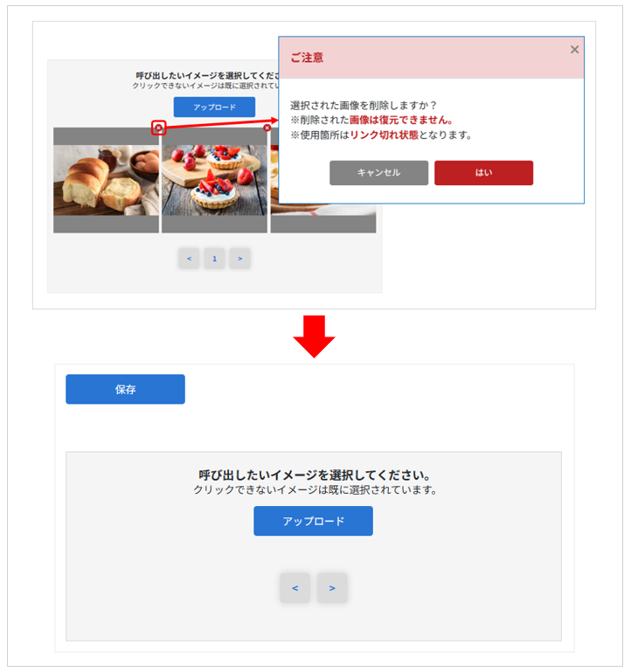The image size is (631, 672).
Task: Select the bread loaf thumbnail
Action: pos(106,180)
